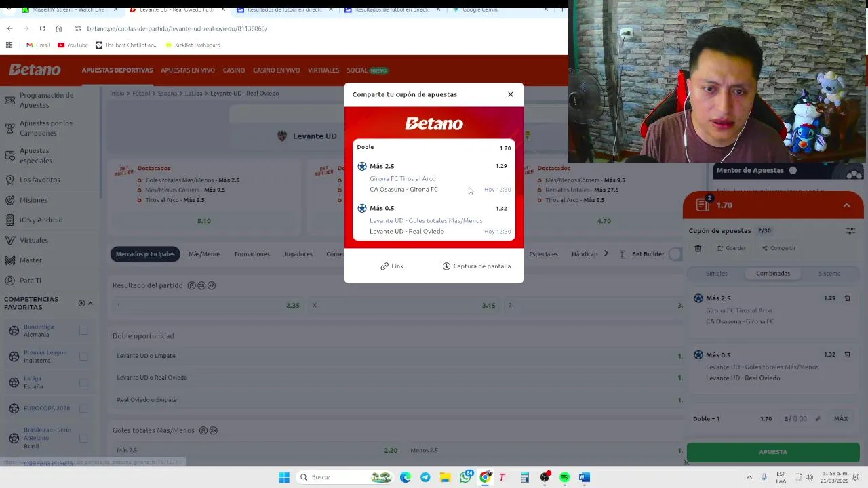Open Fútbol breadcrumb link

141,94
